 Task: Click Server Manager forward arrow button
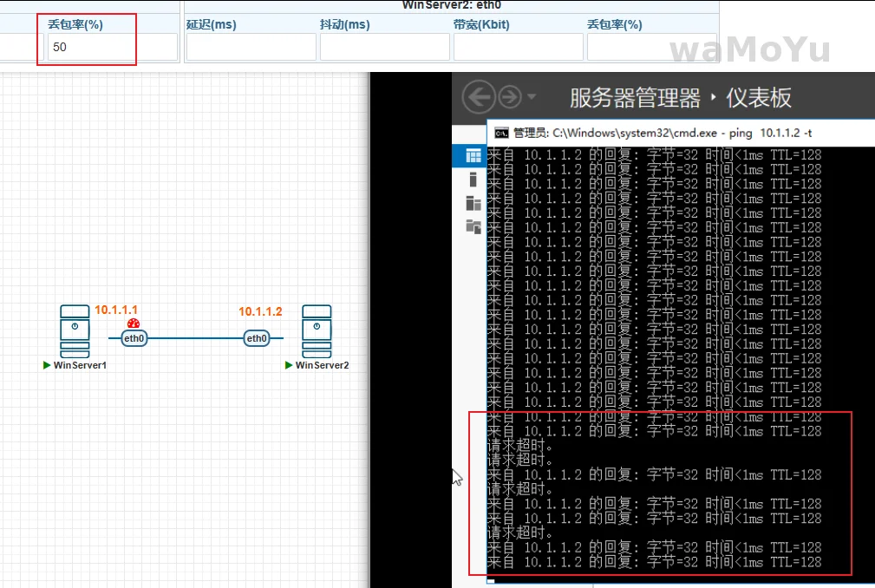(510, 96)
